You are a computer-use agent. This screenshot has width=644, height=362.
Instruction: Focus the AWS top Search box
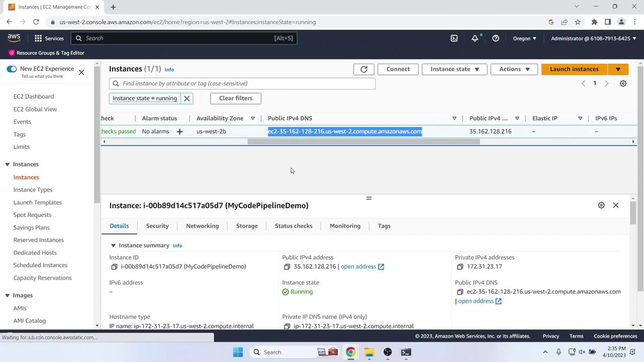(184, 38)
